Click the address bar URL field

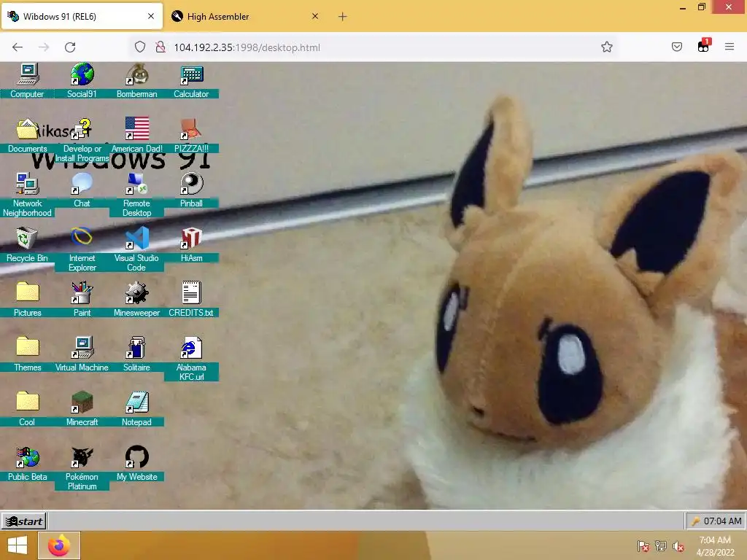coord(373,47)
